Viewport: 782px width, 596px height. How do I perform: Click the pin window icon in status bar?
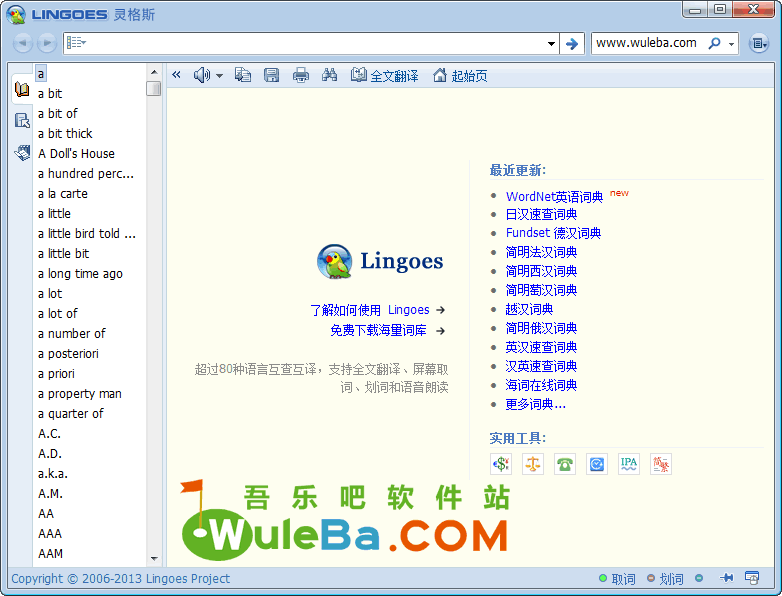coord(727,578)
